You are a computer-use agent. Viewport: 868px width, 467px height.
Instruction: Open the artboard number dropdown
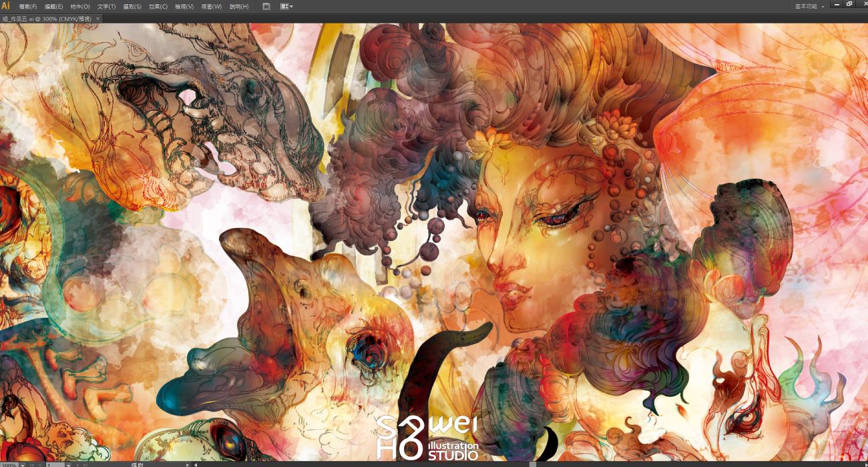click(69, 464)
